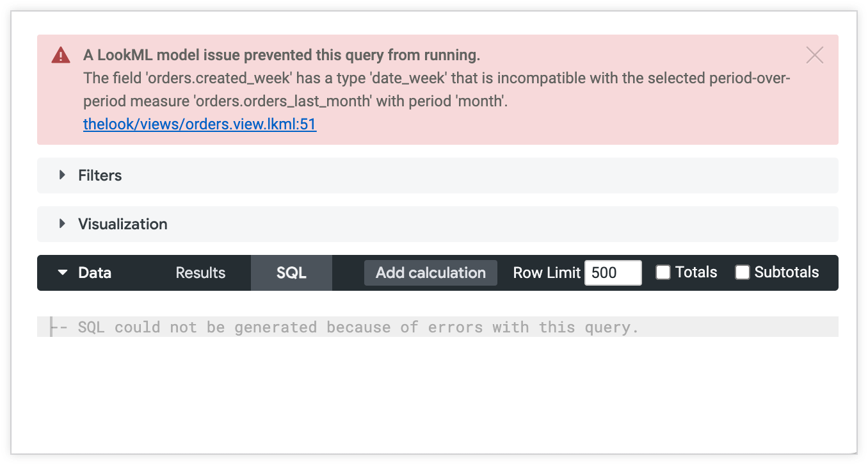Click the Data section title
The height and width of the screenshot is (465, 868).
[95, 273]
